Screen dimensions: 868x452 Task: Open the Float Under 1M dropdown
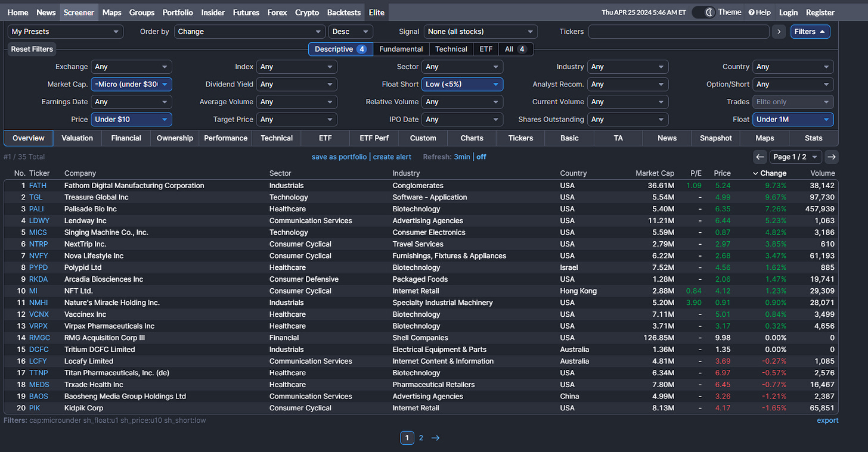click(x=793, y=119)
